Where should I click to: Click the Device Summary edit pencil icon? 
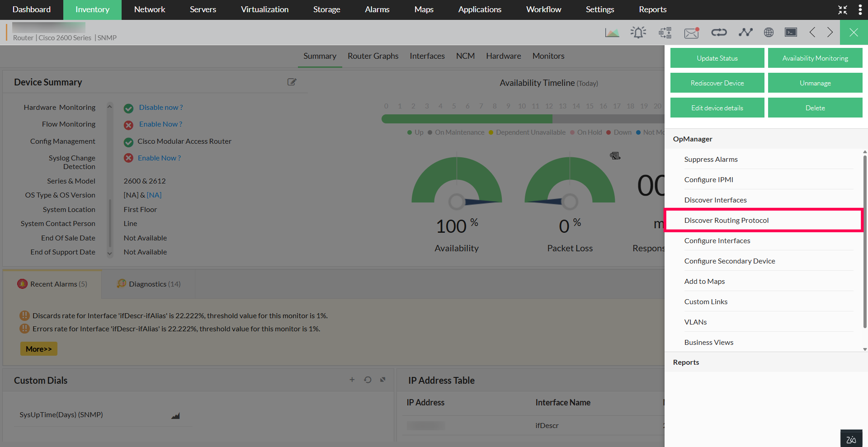point(292,82)
